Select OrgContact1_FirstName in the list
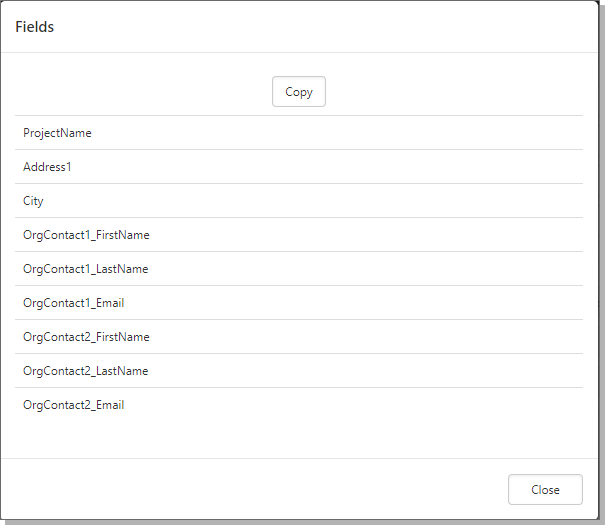 coord(86,235)
